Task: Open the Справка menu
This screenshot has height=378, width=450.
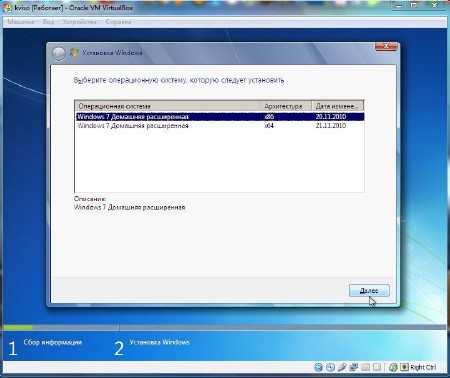Action: click(x=118, y=22)
